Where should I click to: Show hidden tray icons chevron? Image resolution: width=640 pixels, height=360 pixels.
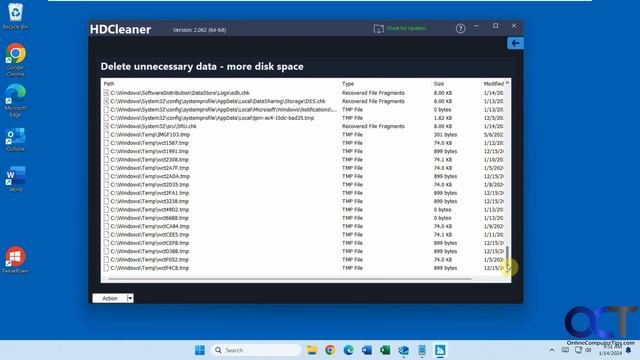click(552, 350)
